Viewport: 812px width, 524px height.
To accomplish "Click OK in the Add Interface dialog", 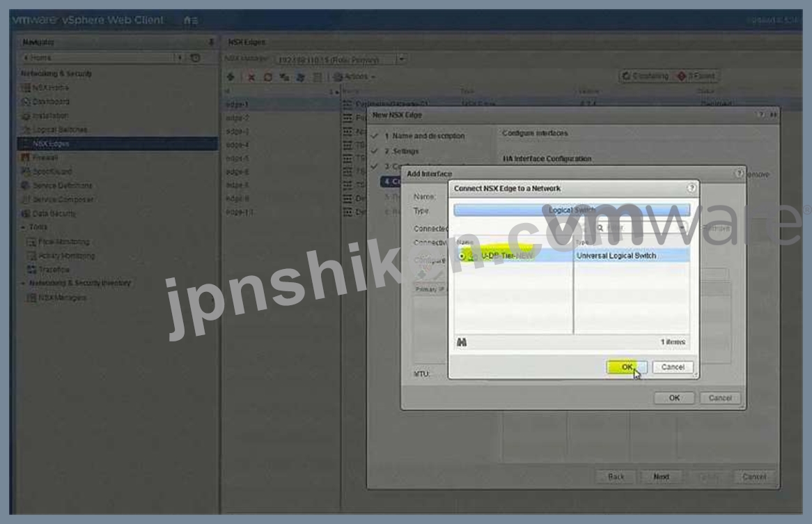I will pyautogui.click(x=673, y=398).
